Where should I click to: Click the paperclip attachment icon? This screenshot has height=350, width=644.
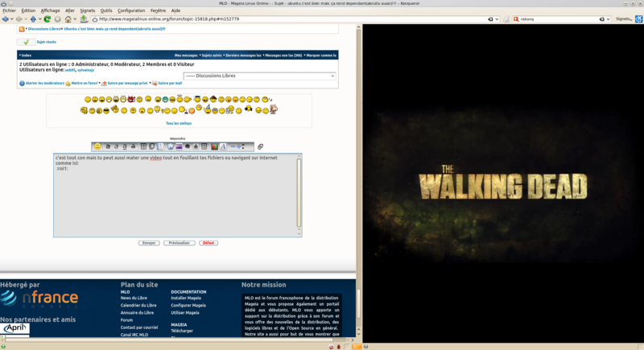pos(260,146)
